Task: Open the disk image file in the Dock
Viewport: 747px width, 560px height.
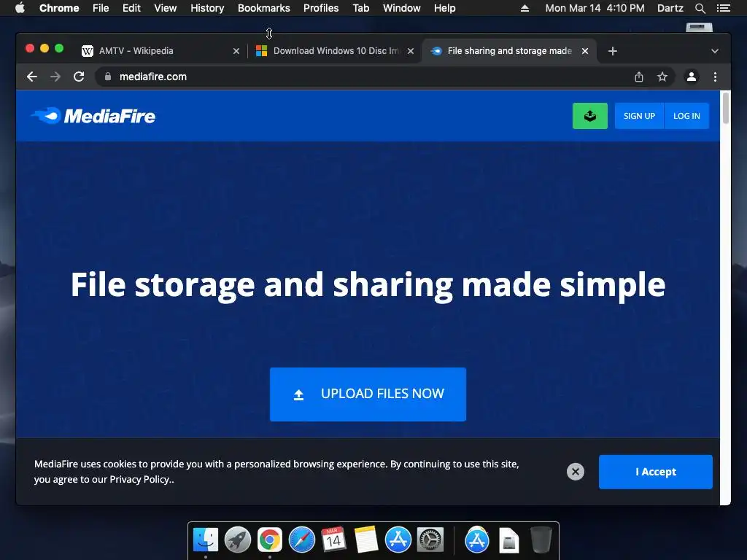Action: [508, 540]
